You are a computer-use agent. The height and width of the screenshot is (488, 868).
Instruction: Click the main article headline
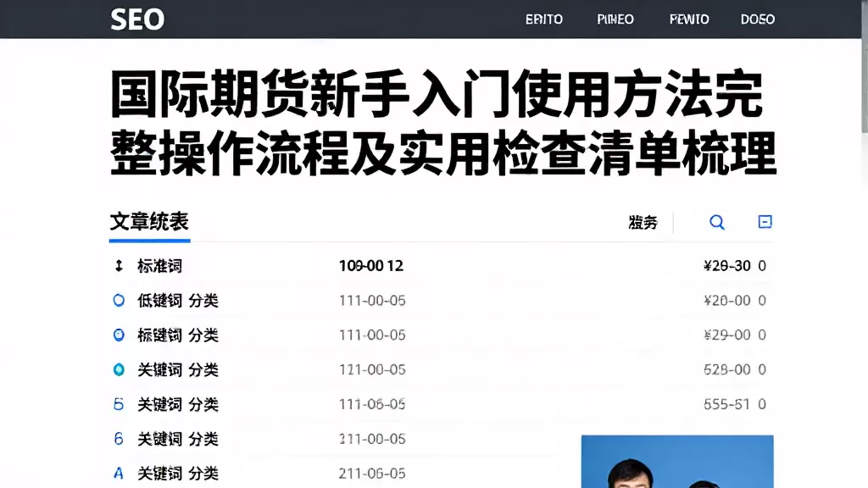point(442,123)
